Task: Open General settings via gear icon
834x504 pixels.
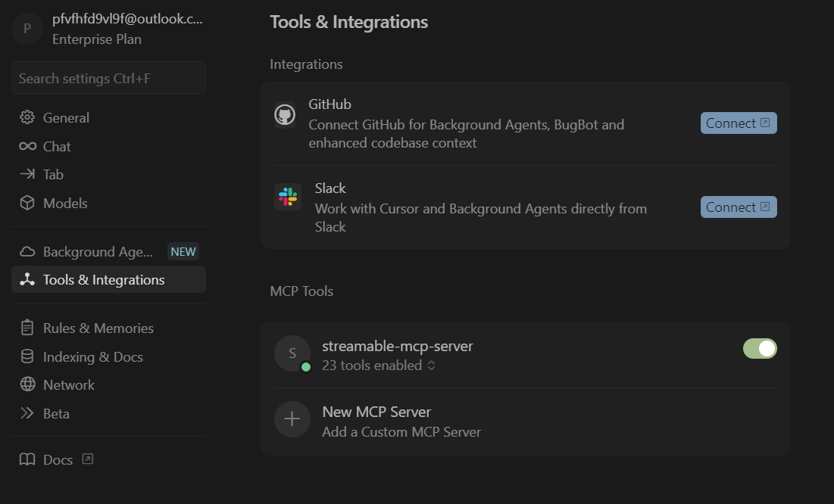Action: pyautogui.click(x=27, y=117)
